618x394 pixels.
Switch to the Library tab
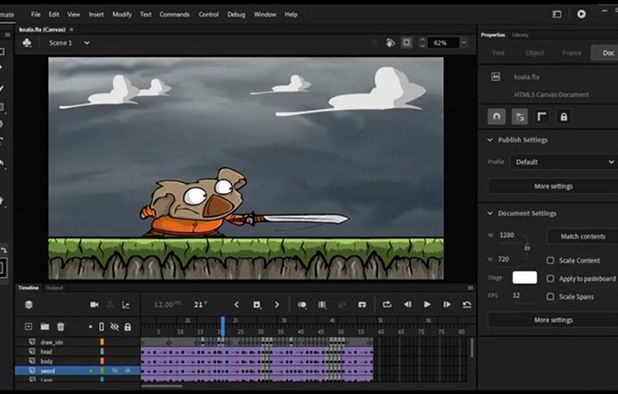coord(520,35)
